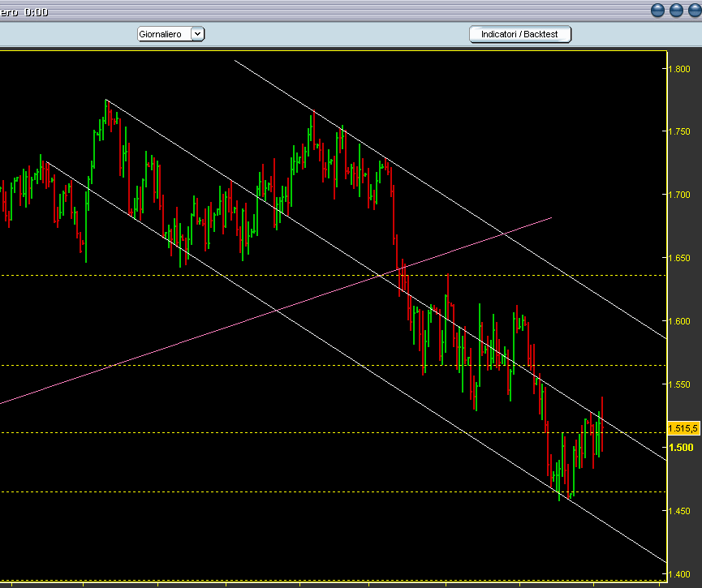Click the 1.550 price axis label
Image resolution: width=702 pixels, height=588 pixels.
click(679, 384)
